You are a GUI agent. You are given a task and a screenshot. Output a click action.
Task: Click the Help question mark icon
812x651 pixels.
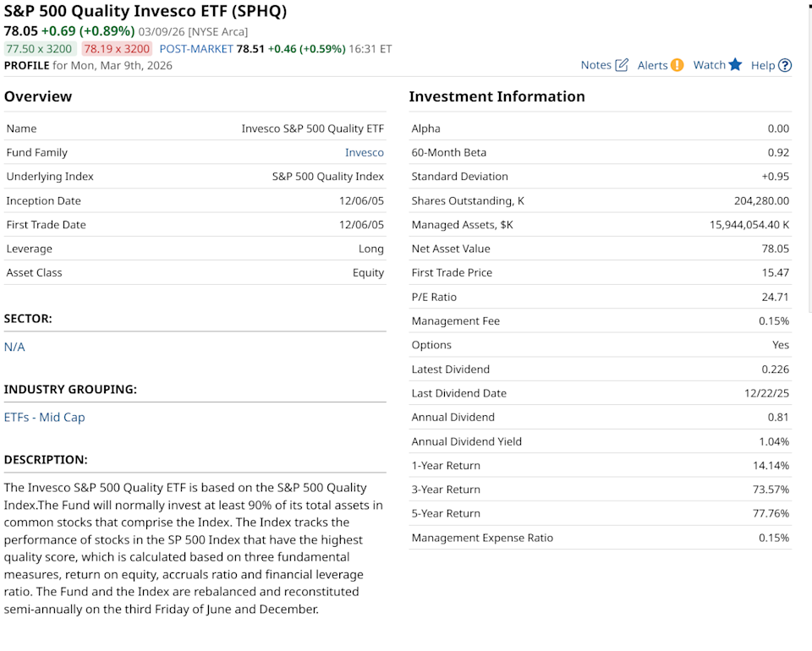[785, 65]
